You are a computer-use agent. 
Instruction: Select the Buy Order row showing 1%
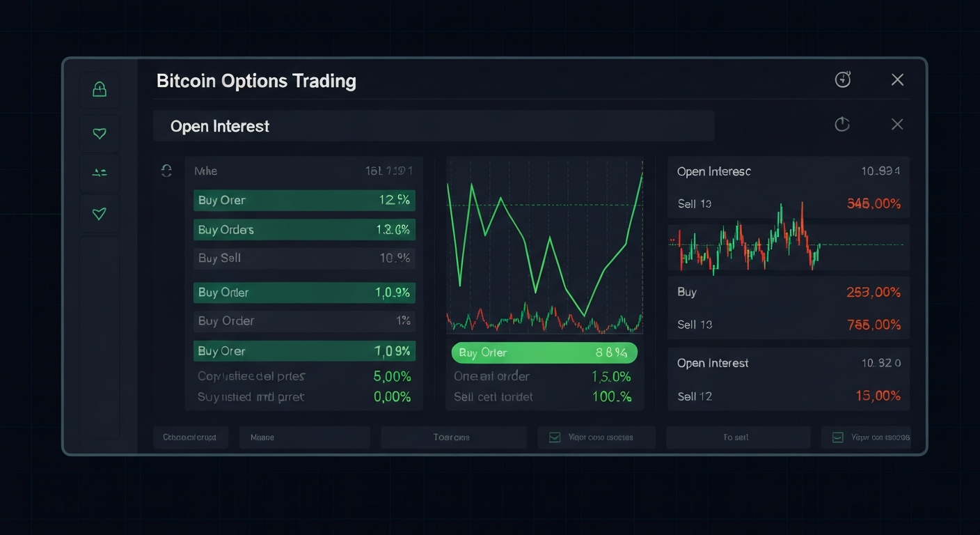tap(304, 321)
